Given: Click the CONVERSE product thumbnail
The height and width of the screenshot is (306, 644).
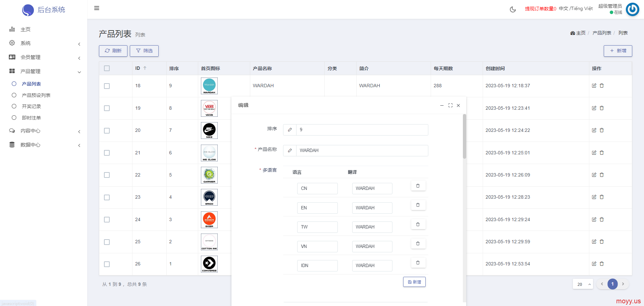Looking at the screenshot, I should click(209, 264).
